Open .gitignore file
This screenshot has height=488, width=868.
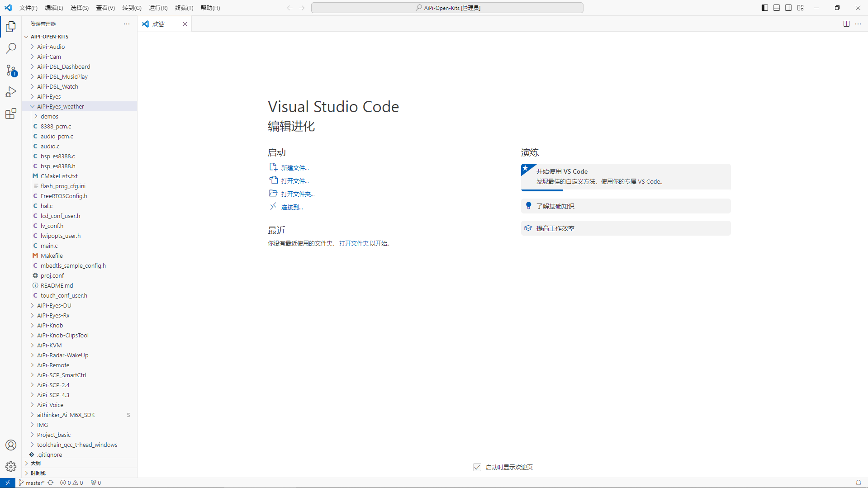79,455
